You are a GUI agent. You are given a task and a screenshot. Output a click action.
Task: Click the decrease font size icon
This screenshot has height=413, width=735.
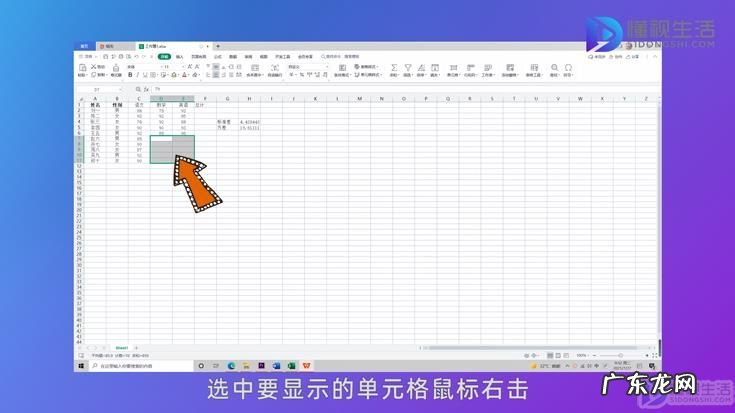(x=197, y=67)
